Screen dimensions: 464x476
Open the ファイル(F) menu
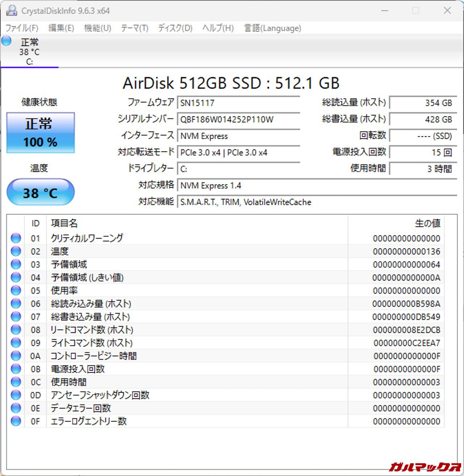22,28
